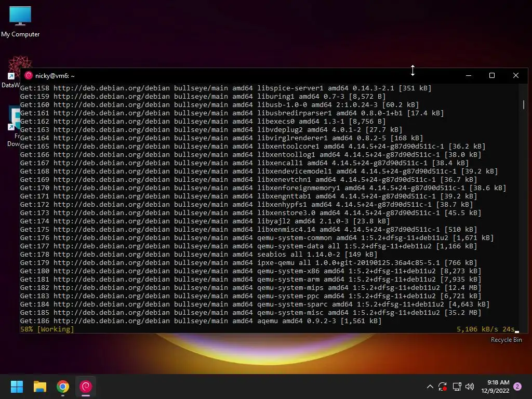Click the Get:180 qemu-system-x86 line

click(x=251, y=271)
